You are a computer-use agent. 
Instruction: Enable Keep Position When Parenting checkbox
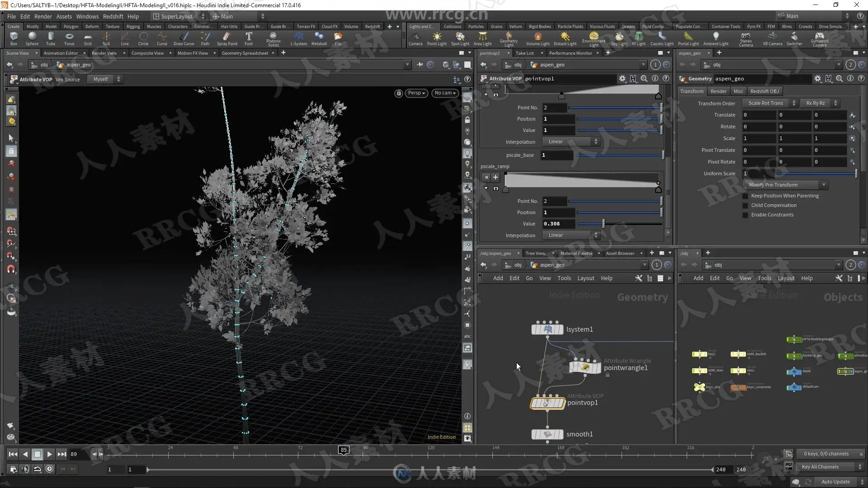pos(745,196)
